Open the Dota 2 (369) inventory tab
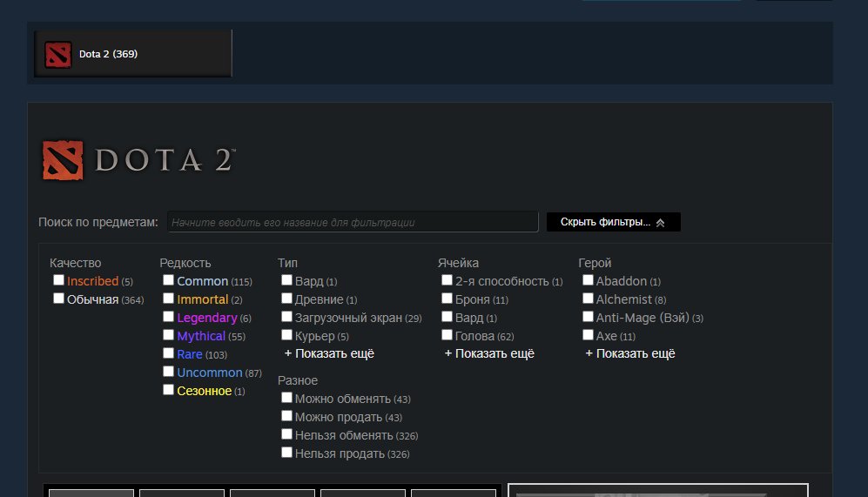This screenshot has height=497, width=868. click(133, 54)
